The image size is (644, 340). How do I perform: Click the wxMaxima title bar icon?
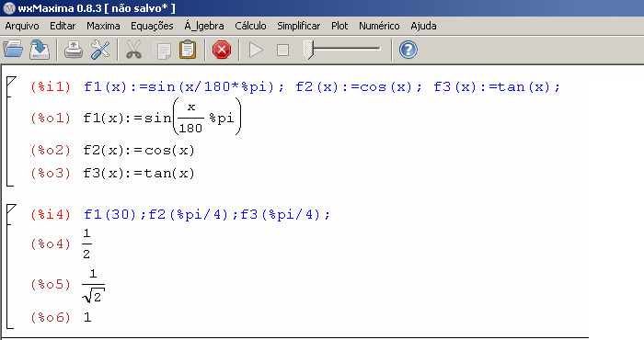click(8, 8)
